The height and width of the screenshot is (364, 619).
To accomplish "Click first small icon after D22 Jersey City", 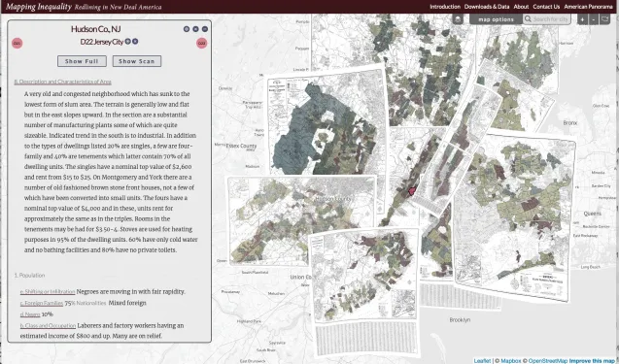I will click(x=128, y=41).
